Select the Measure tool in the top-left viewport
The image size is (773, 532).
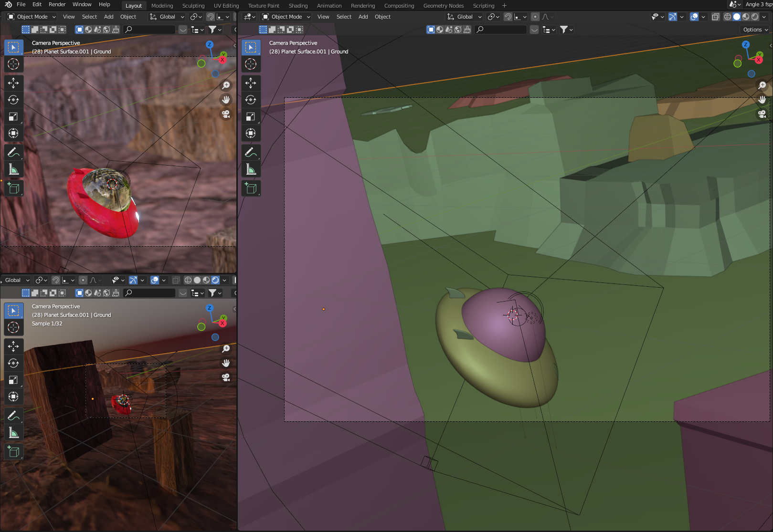click(13, 169)
